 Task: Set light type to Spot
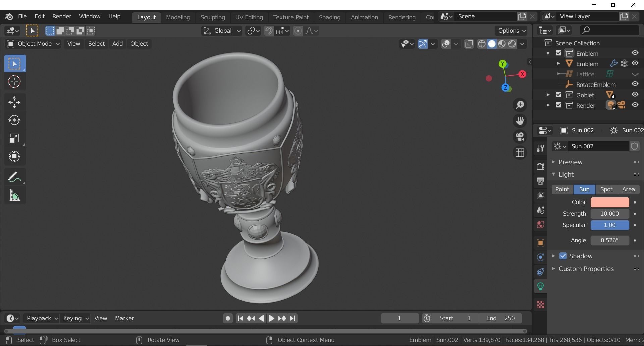coord(606,189)
